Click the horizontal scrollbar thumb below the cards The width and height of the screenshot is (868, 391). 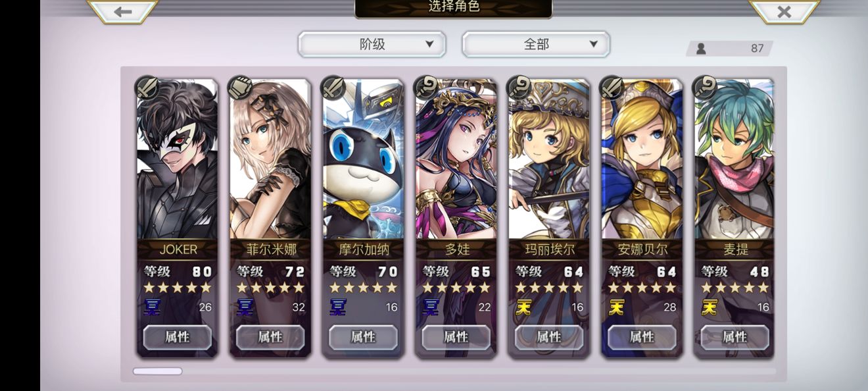[158, 371]
